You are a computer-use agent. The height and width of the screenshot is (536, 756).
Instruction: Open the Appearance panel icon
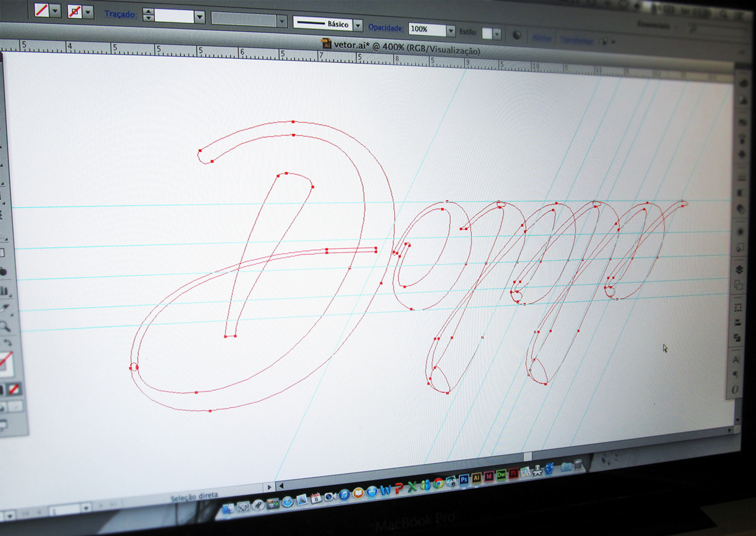(740, 231)
